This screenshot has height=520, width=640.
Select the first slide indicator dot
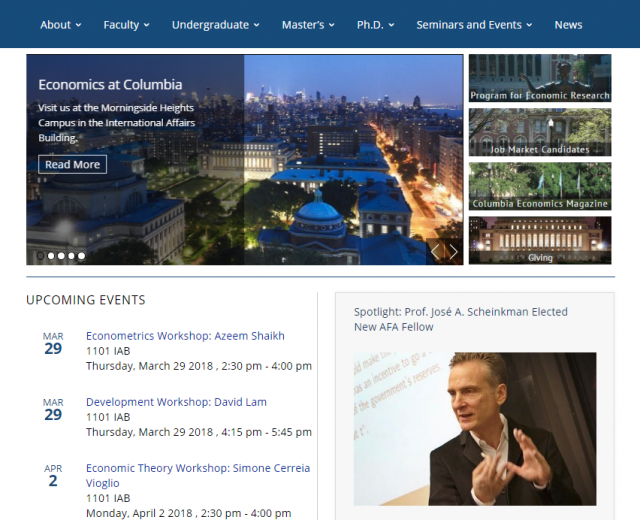[40, 256]
